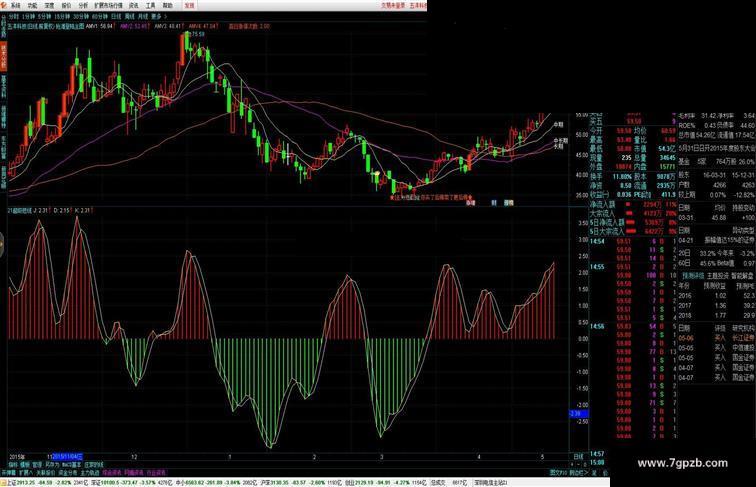Click the 05-06 长江证券 rating row

click(x=716, y=338)
